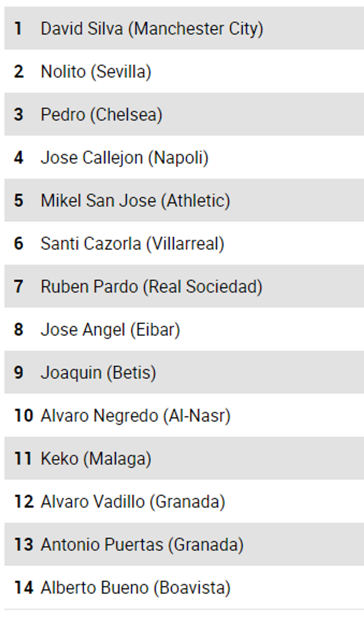Click rank number 1 beside David Silva
Viewport: 364px width, 617px height.
click(18, 29)
